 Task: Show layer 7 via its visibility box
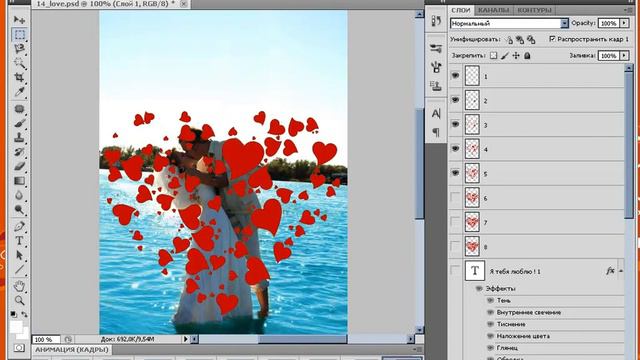click(x=455, y=222)
